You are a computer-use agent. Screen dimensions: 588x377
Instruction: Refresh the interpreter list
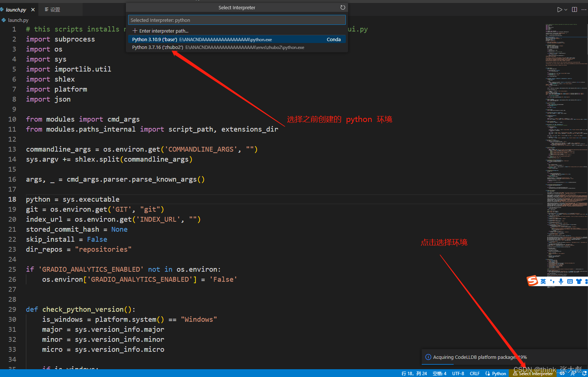click(x=343, y=7)
